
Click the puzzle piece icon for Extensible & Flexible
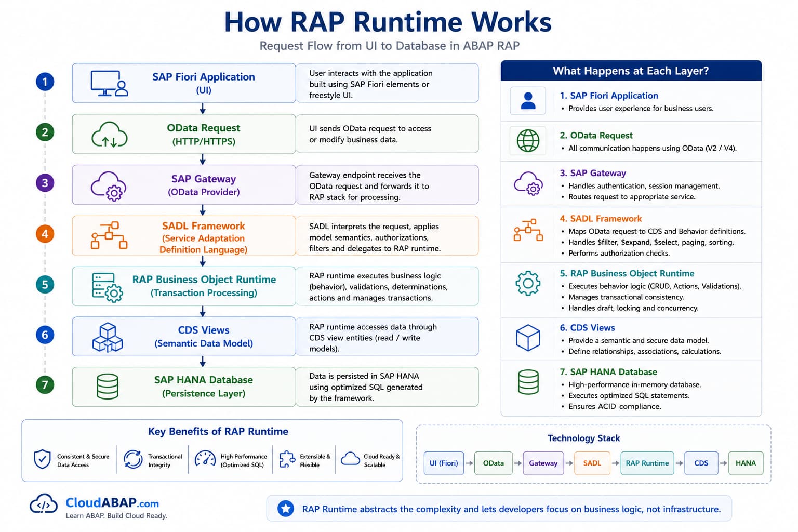pyautogui.click(x=287, y=459)
